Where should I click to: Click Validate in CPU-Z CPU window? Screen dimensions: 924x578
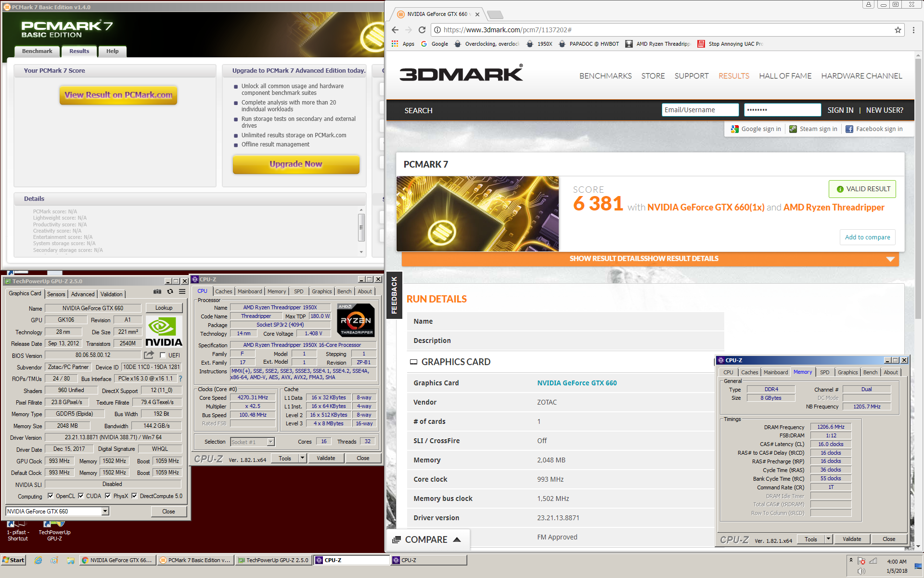pos(326,458)
